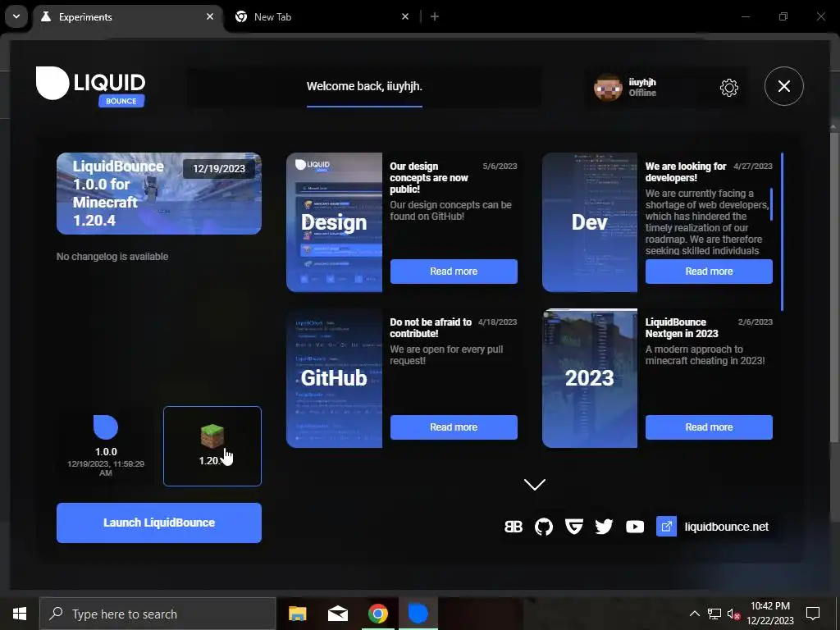Close the New Tab tab
Screen dimensions: 840x630
point(405,16)
